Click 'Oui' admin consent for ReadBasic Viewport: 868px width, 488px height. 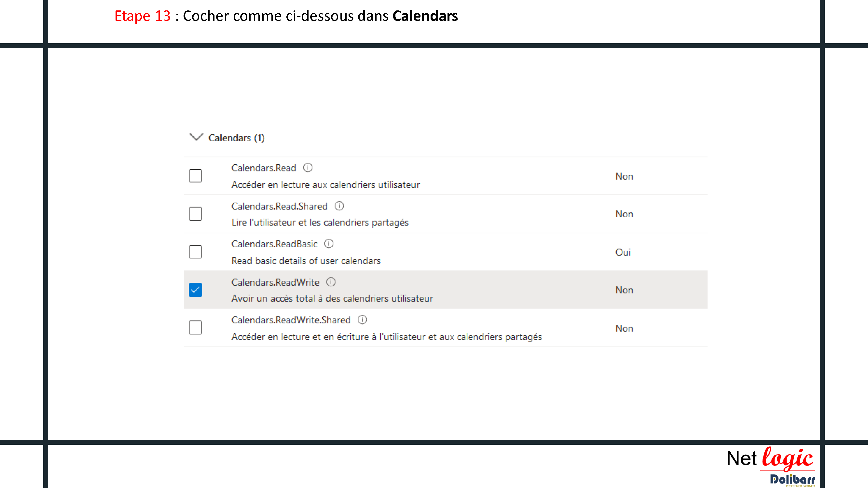pyautogui.click(x=622, y=252)
